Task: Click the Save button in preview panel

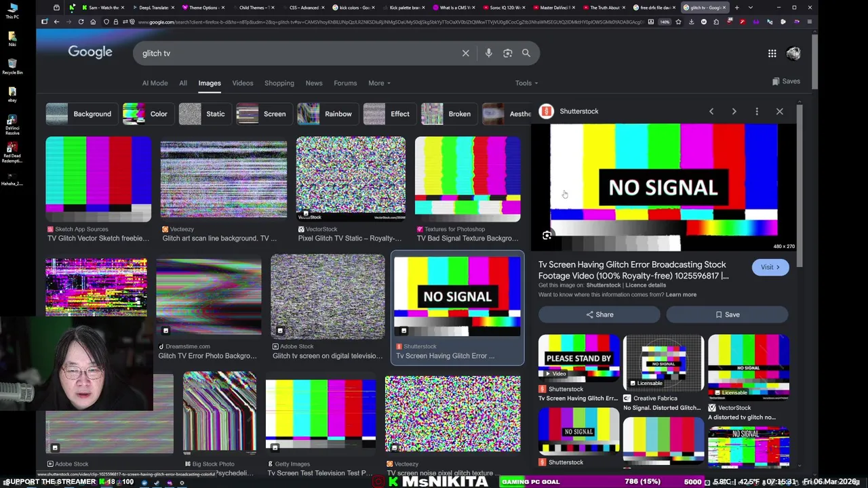Action: point(727,314)
